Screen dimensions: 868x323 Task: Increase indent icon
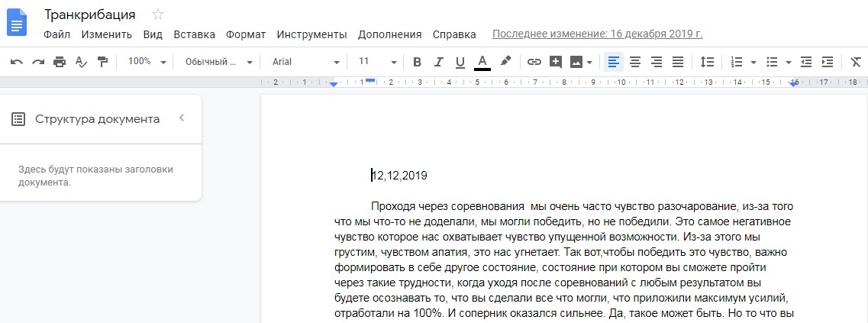tap(828, 62)
